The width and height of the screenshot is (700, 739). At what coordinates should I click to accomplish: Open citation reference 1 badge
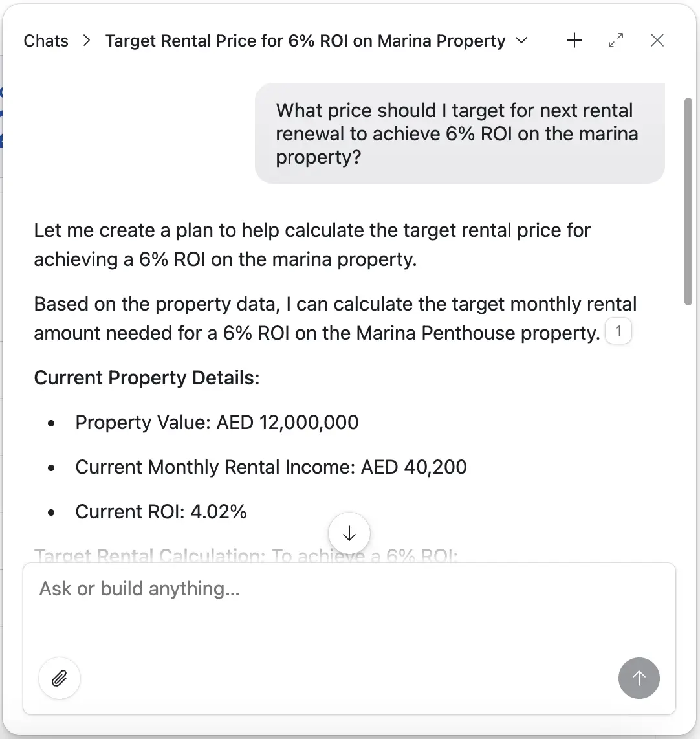coord(618,332)
